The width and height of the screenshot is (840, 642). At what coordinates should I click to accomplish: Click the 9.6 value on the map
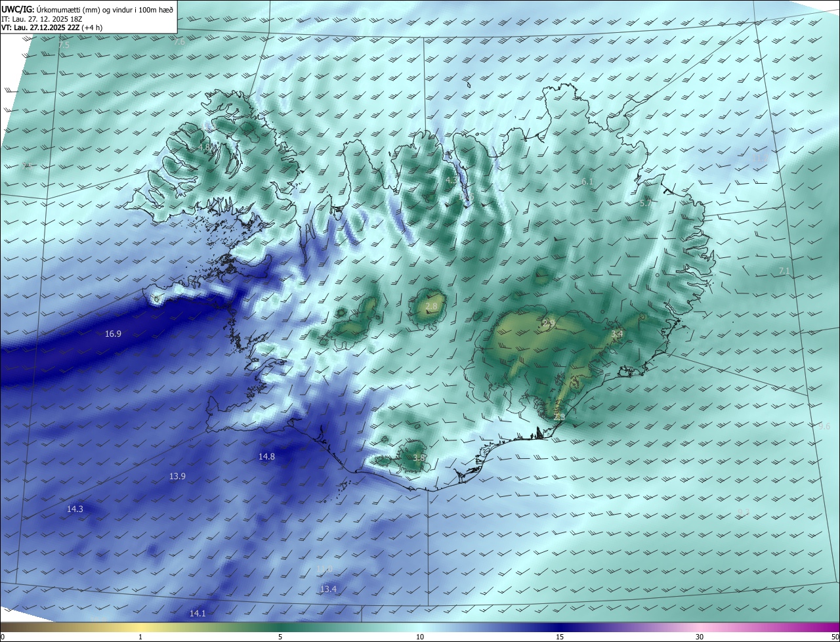[x=824, y=426]
